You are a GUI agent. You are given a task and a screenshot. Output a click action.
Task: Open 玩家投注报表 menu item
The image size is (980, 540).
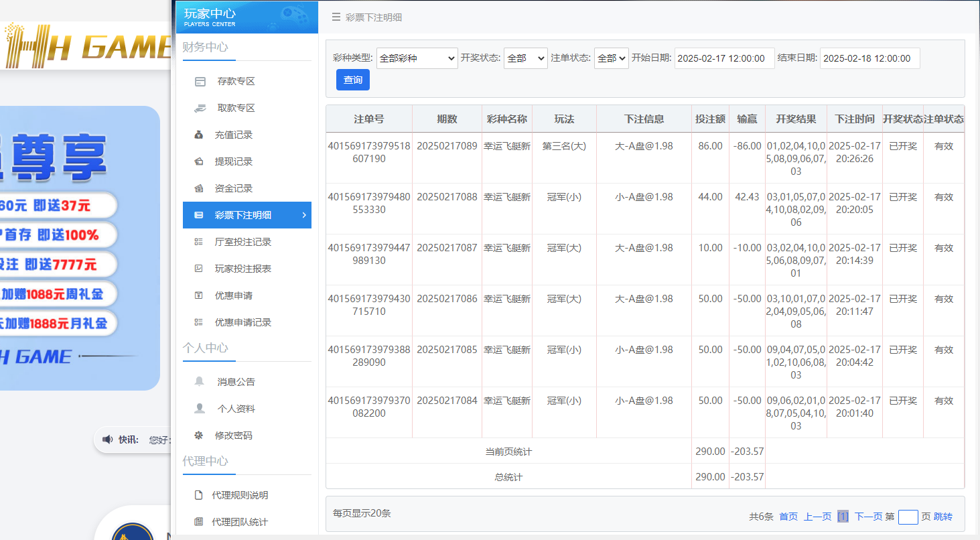pyautogui.click(x=242, y=269)
